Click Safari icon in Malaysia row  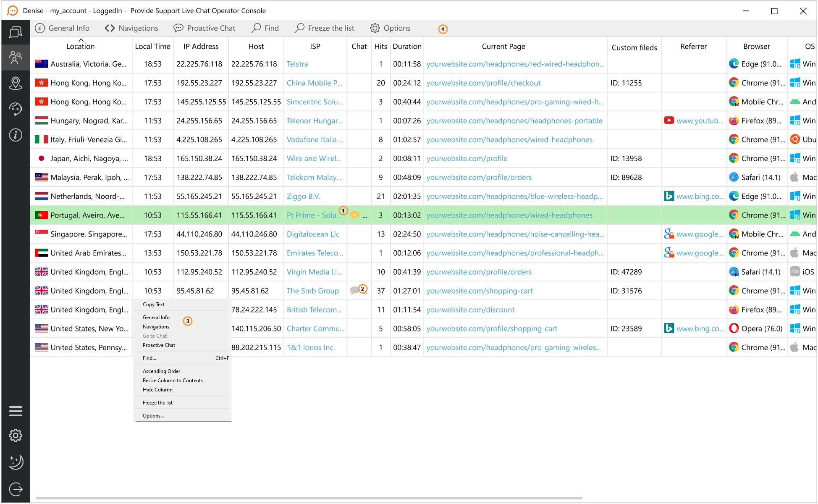(734, 177)
